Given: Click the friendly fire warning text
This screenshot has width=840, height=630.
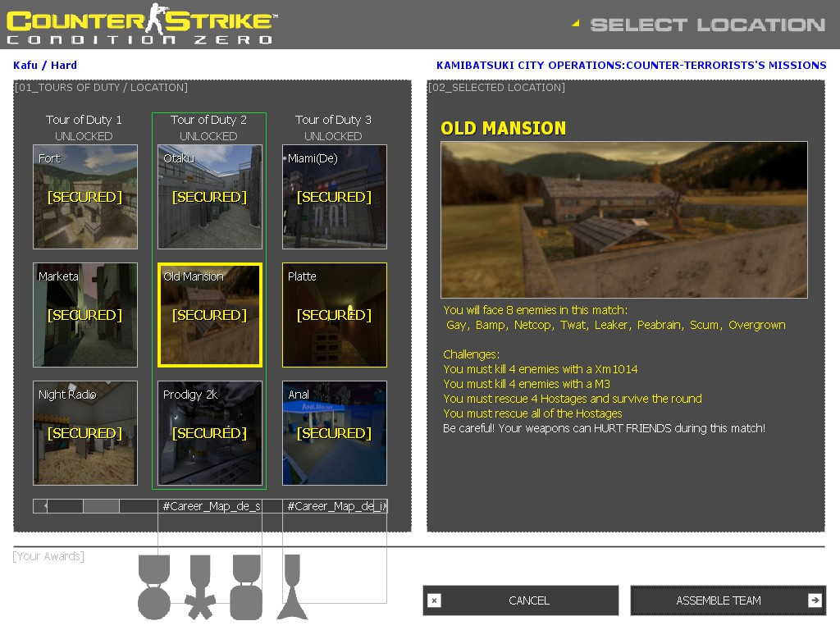Looking at the screenshot, I should pyautogui.click(x=605, y=428).
